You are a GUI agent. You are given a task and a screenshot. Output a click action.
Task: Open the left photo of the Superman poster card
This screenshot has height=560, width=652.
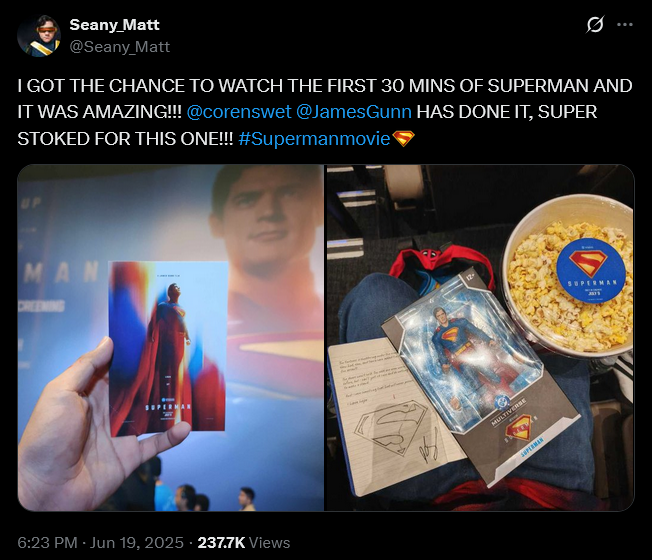pos(170,338)
